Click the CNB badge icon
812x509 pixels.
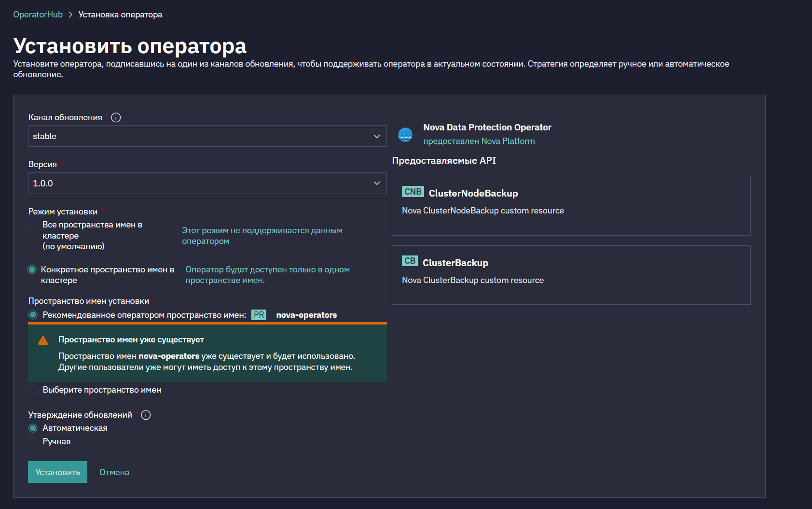[x=413, y=192]
